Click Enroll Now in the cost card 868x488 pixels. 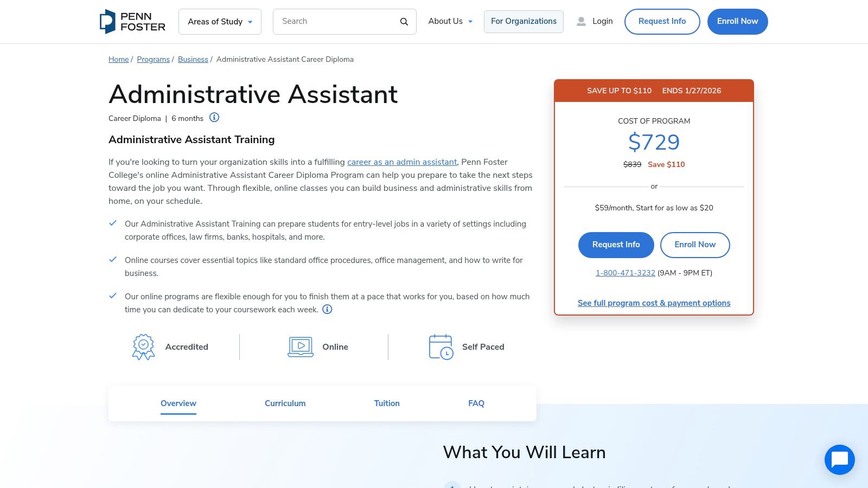point(695,245)
